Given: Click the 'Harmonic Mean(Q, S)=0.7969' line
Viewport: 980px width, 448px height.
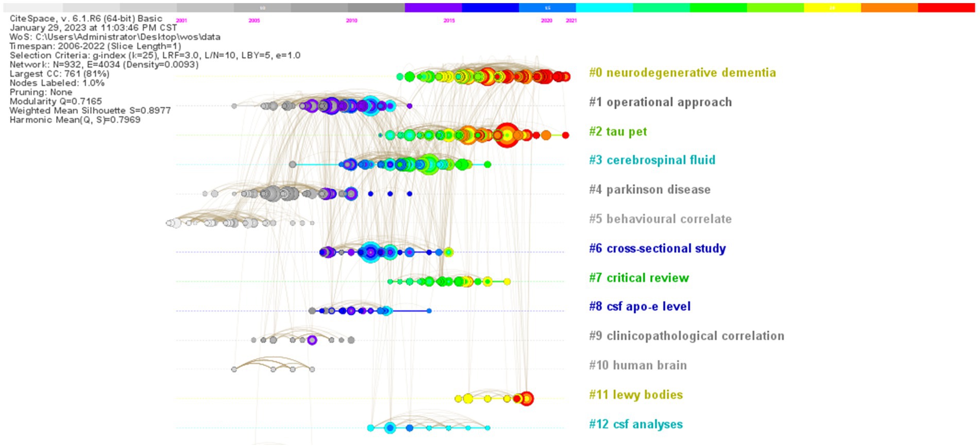Looking at the screenshot, I should tap(75, 120).
